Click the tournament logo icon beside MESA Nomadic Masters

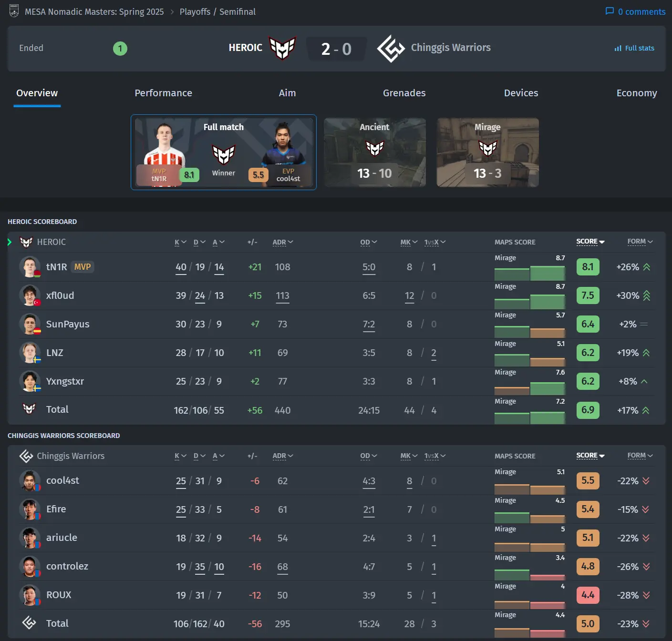pos(14,11)
